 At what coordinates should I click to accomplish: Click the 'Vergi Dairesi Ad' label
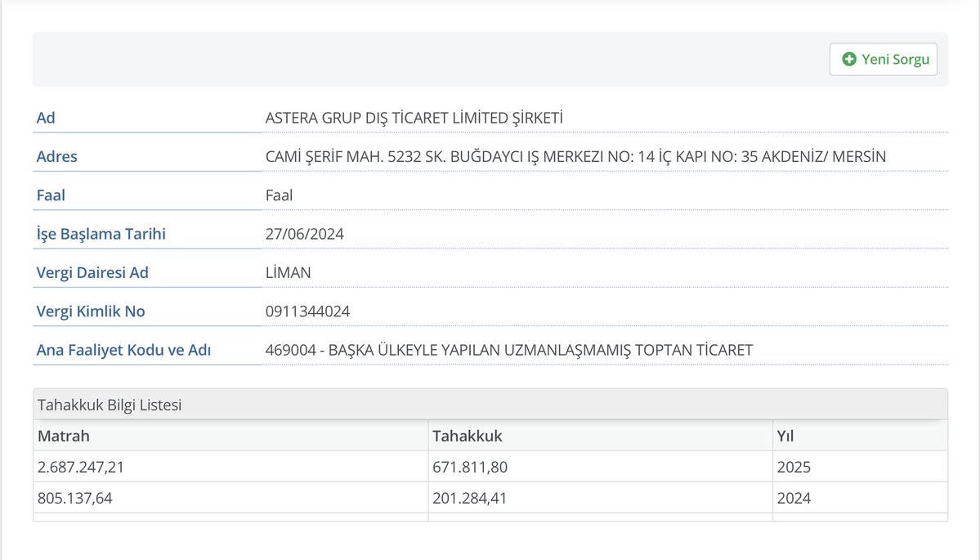(x=92, y=273)
